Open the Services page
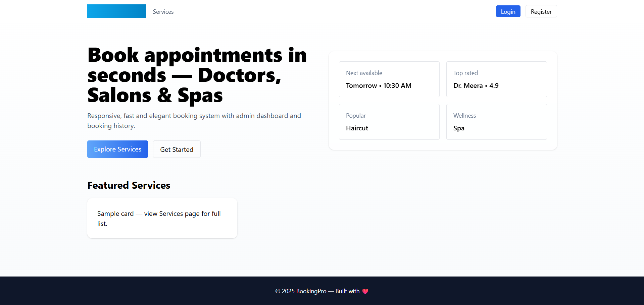Screen dimensions: 644x305 (x=163, y=11)
